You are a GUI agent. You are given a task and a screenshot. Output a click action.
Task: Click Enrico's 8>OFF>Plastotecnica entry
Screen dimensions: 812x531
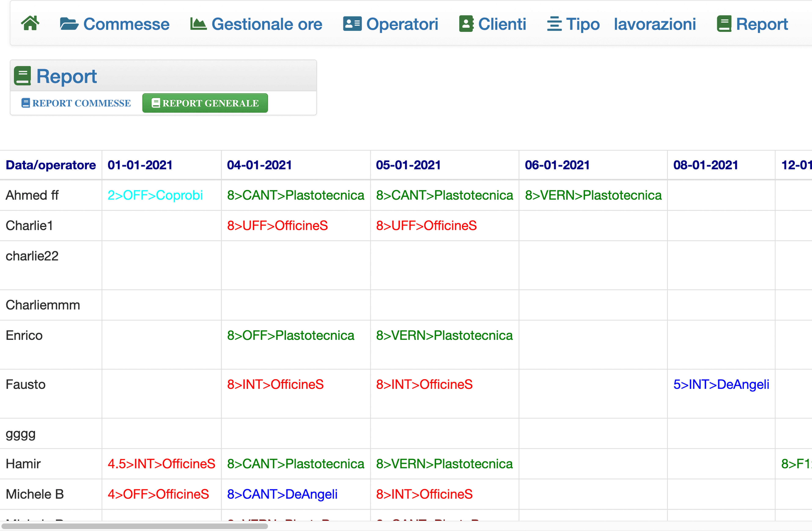(291, 335)
